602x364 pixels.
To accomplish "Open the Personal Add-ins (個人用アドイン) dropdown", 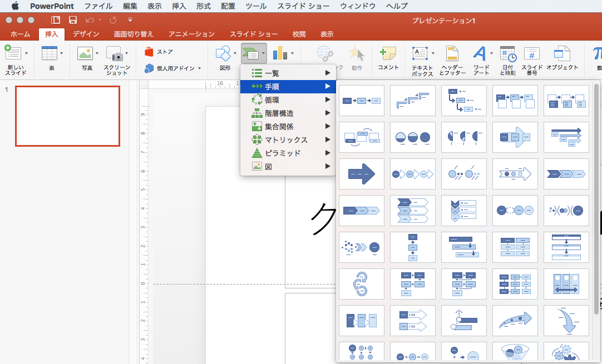I will pyautogui.click(x=200, y=68).
